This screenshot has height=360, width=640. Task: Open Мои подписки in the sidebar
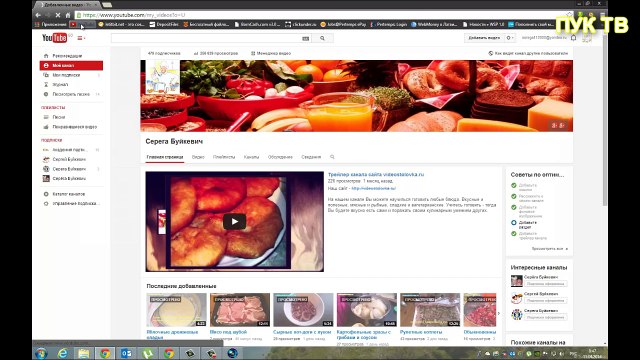pos(66,75)
